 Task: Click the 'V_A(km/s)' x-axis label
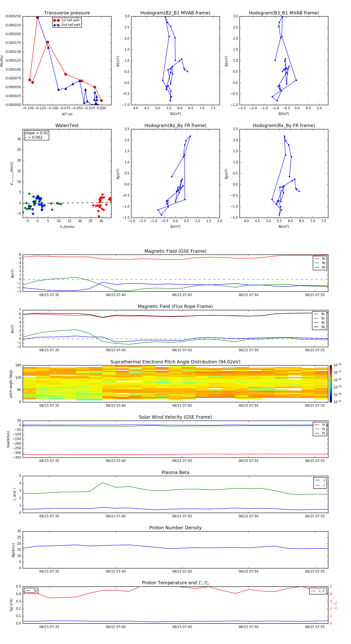click(67, 227)
